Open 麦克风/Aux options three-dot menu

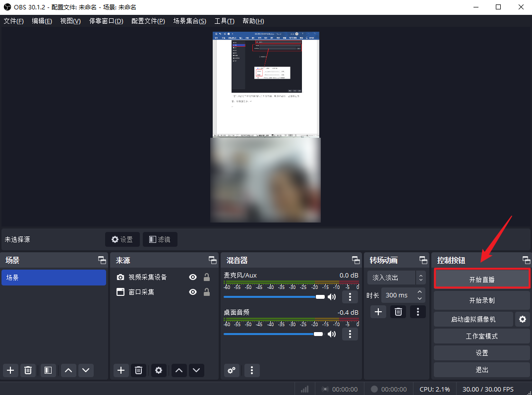click(x=350, y=297)
